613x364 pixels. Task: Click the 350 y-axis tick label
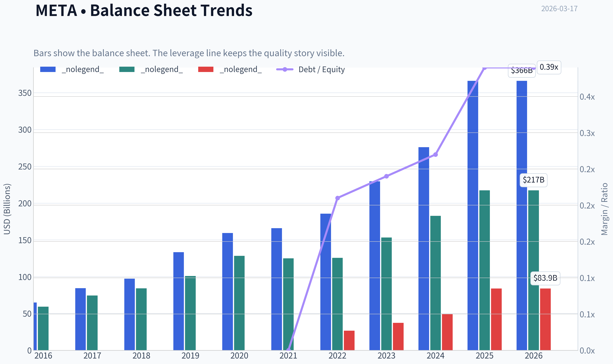pos(25,93)
